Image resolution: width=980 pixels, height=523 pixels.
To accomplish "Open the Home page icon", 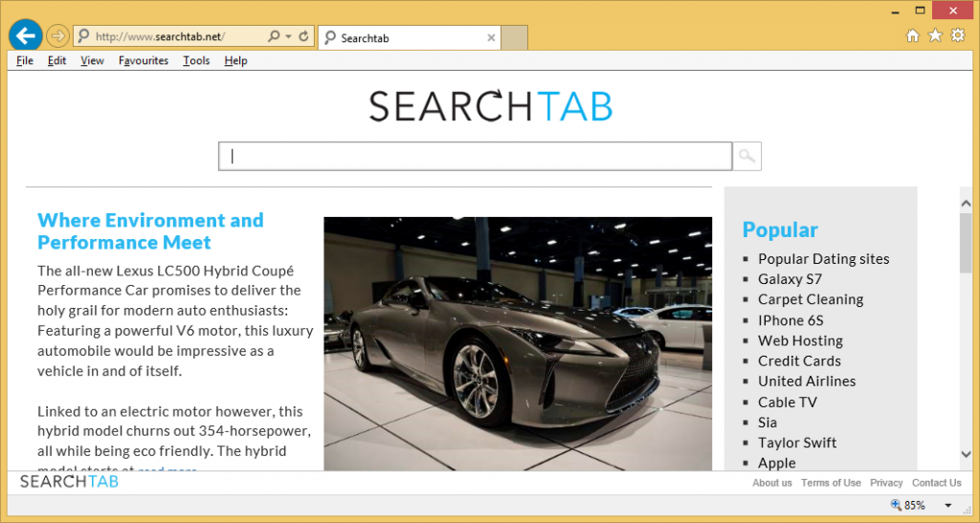I will 912,36.
